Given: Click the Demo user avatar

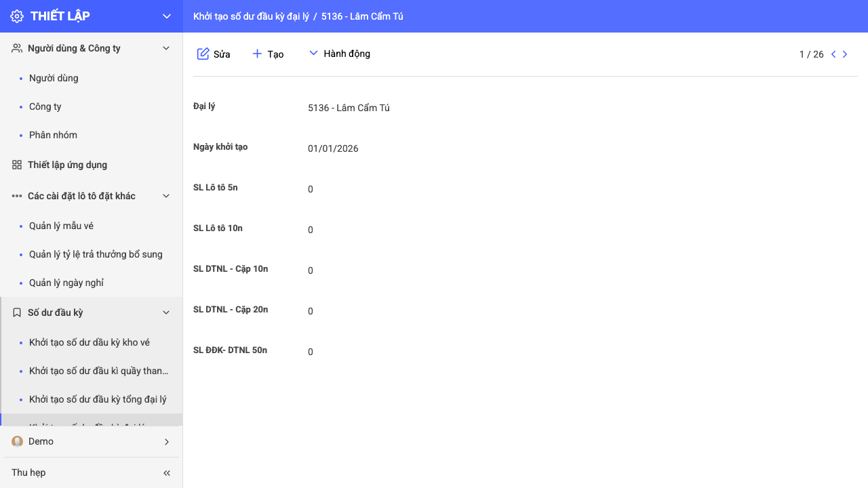Looking at the screenshot, I should [x=18, y=441].
